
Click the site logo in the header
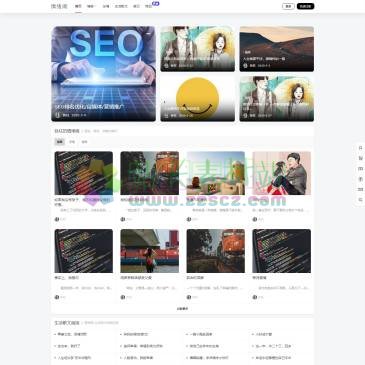pyautogui.click(x=59, y=6)
